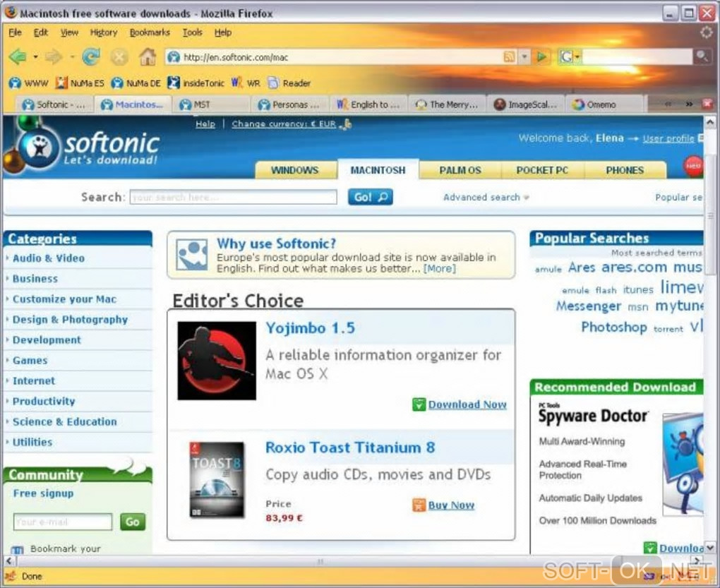Open the Forward history dropdown arrow
Screen dimensions: 720x588
[x=71, y=57]
